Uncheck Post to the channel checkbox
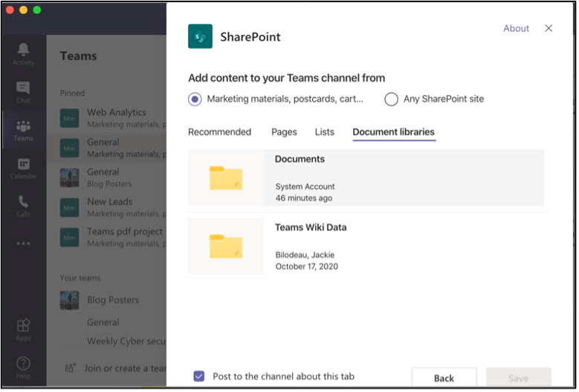 click(x=199, y=377)
